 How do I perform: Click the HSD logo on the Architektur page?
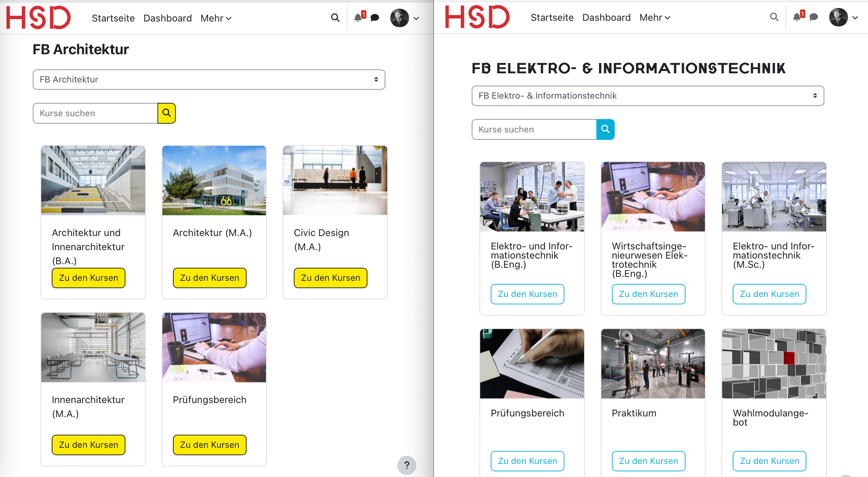38,17
